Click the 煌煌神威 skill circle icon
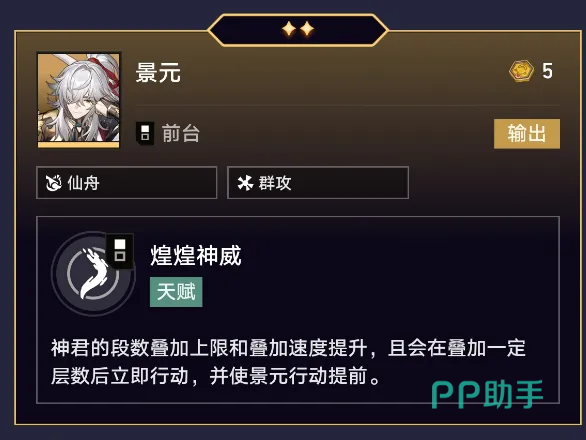Screen dimensions: 586x440 coord(93,273)
